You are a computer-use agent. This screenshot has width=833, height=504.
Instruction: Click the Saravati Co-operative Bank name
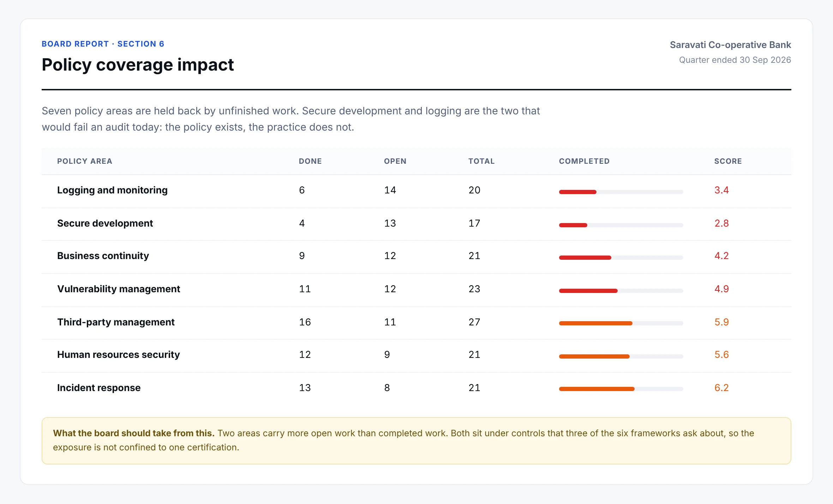[730, 45]
